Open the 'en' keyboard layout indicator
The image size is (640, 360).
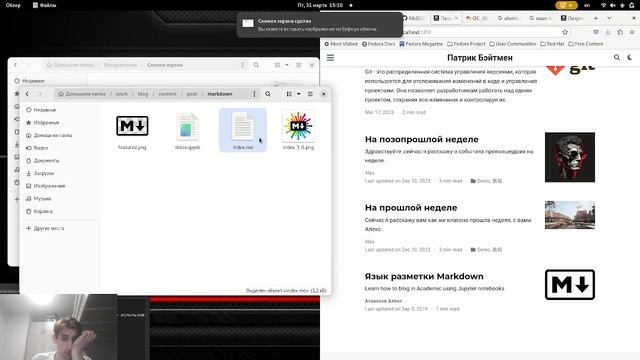587,5
